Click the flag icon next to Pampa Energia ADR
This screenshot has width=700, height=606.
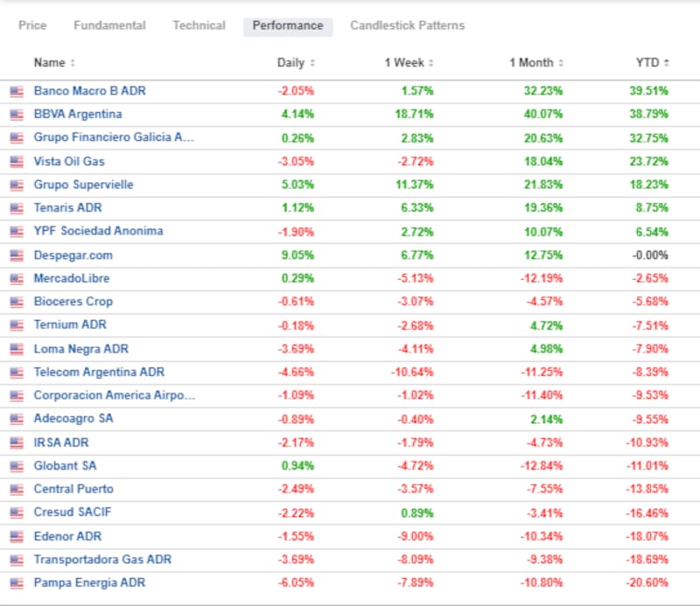point(16,583)
